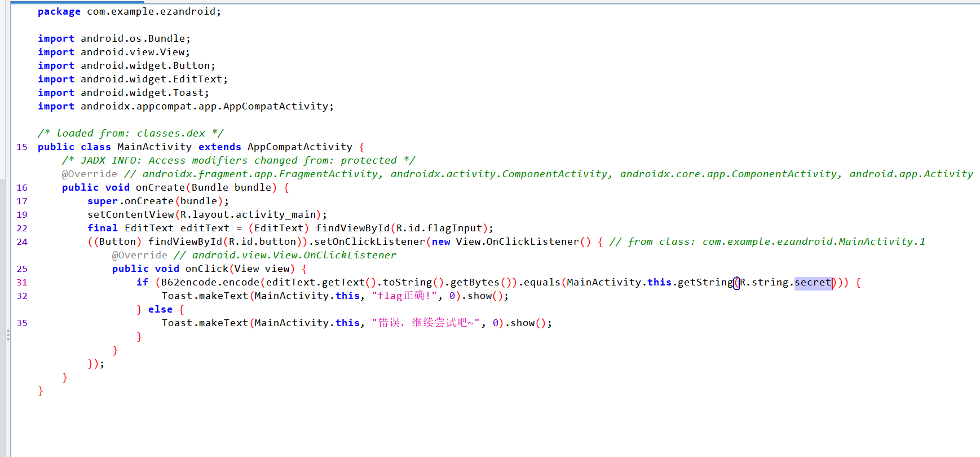Click the setOnClickListener method call
Image resolution: width=980 pixels, height=457 pixels.
click(369, 241)
